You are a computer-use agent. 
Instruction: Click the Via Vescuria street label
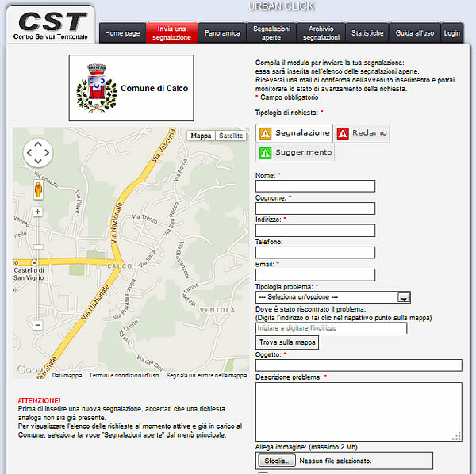click(x=164, y=144)
